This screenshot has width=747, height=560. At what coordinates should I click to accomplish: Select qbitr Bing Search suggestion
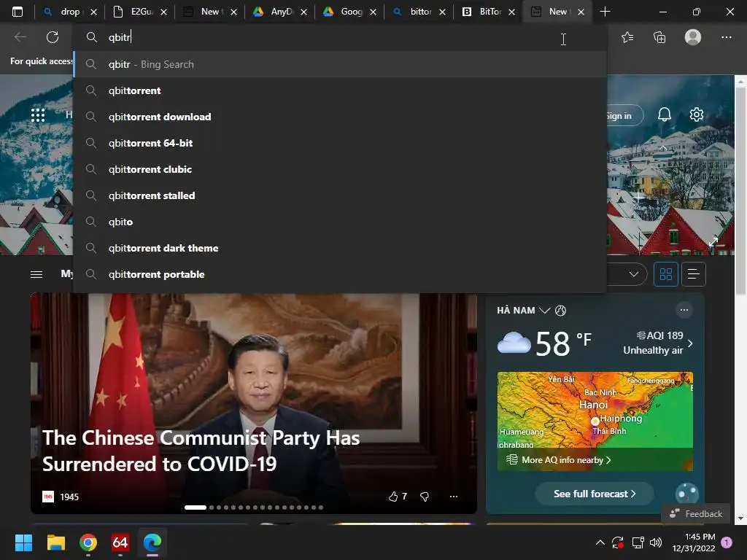coord(341,64)
